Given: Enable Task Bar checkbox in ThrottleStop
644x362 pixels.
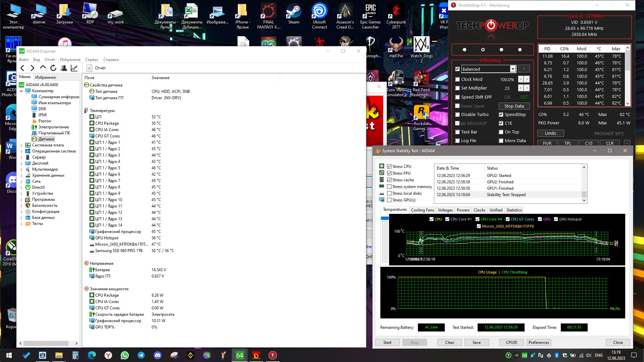Looking at the screenshot, I should (457, 132).
